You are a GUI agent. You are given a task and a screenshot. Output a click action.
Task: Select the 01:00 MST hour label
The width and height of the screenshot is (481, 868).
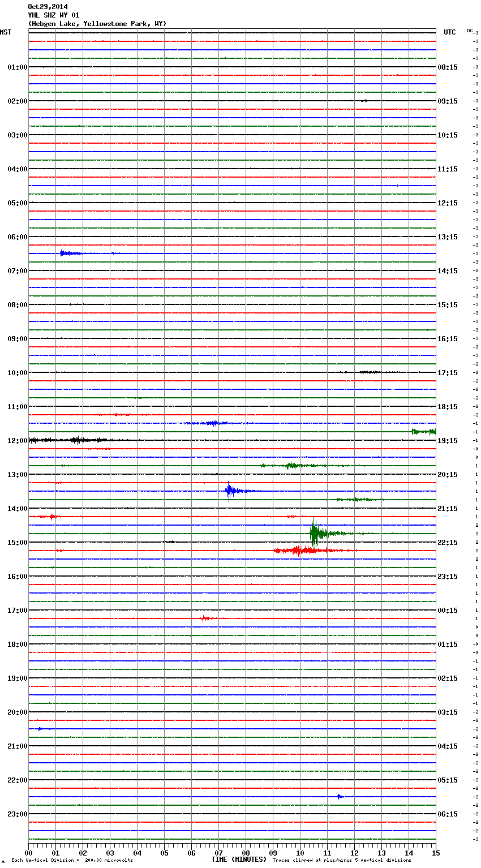point(18,67)
